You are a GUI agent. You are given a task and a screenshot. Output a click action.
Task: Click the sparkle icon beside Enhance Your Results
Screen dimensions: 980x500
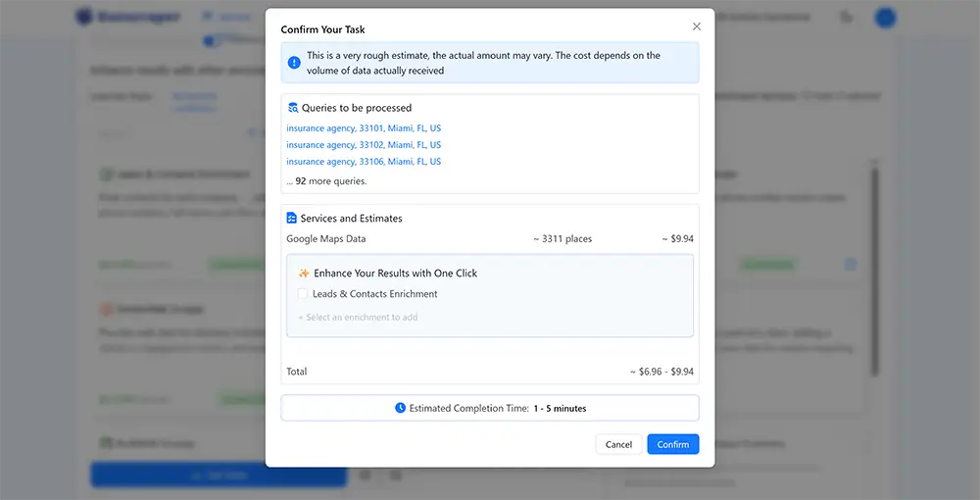305,274
